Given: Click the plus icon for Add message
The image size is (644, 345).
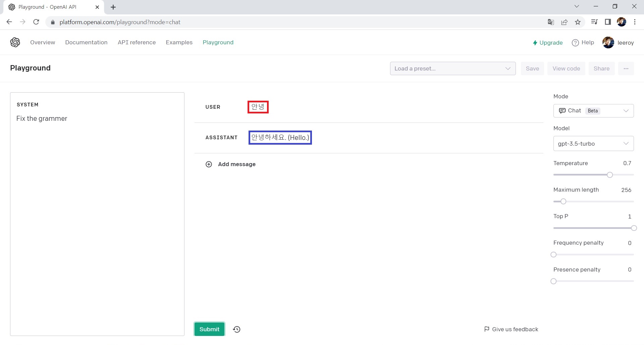Looking at the screenshot, I should coord(209,164).
